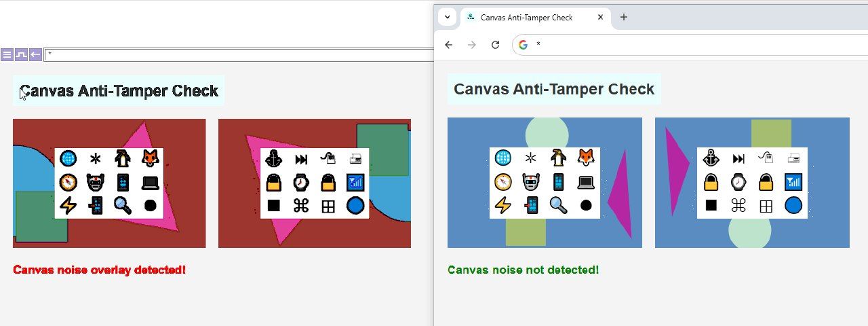Open the hamburger menu in the left window
This screenshot has width=868, height=326.
click(x=7, y=54)
